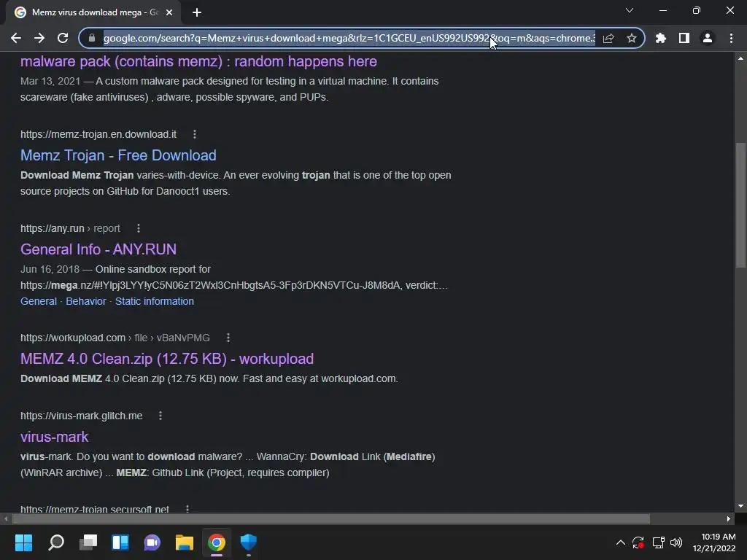Click the horizontal scroll right arrow
Screen dimensions: 747x560
coord(729,518)
